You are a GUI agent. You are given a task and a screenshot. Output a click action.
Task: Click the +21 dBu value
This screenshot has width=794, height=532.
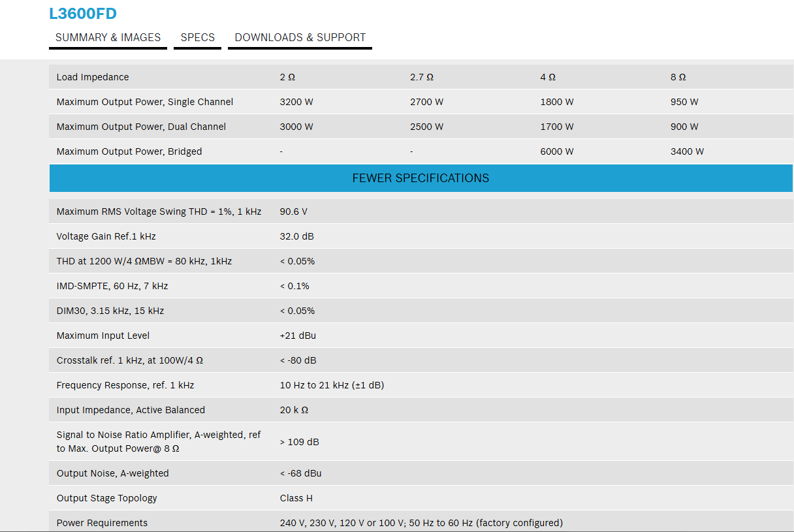tap(298, 336)
